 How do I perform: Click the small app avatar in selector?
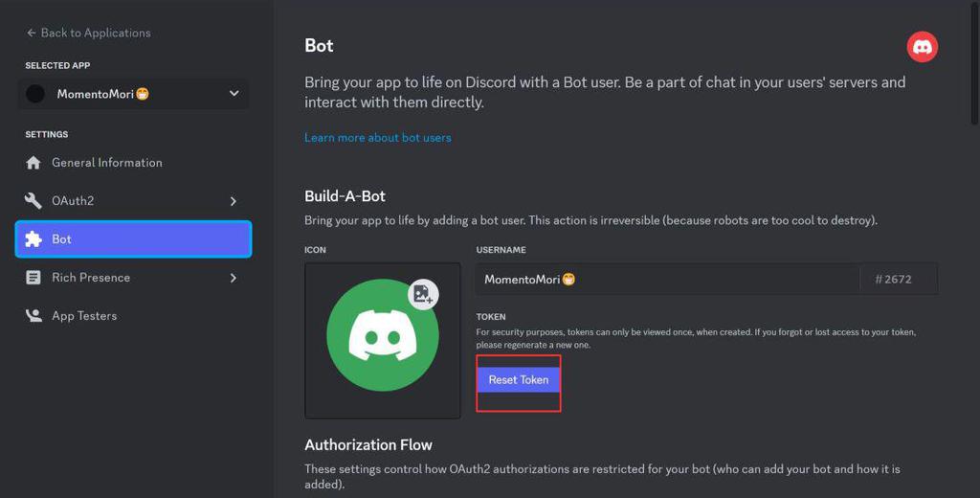coord(35,94)
